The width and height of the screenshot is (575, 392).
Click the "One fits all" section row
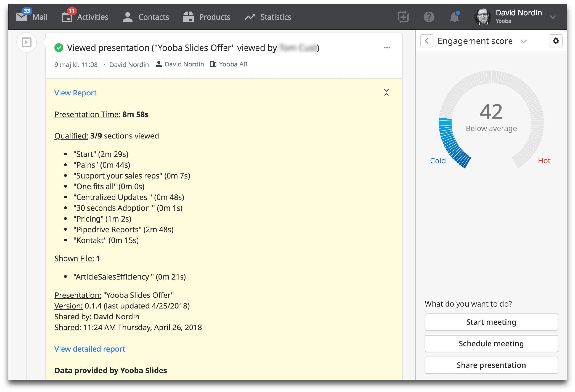point(109,187)
